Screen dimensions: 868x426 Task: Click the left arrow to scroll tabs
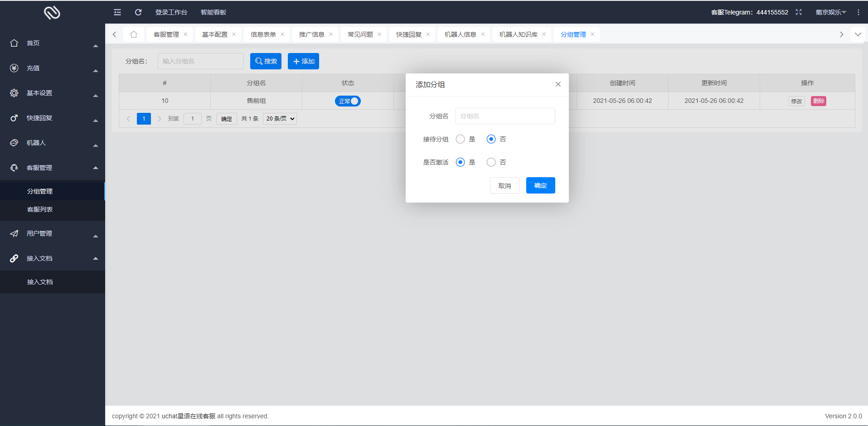click(x=114, y=34)
